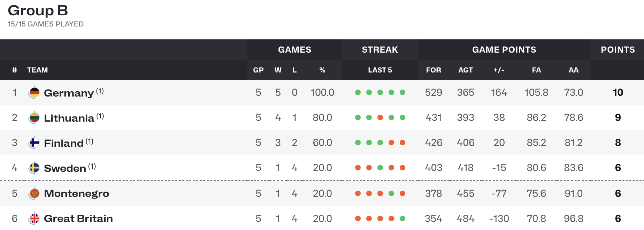This screenshot has width=644, height=230.
Task: Click Great Britain's green win dot
Action: tap(402, 219)
